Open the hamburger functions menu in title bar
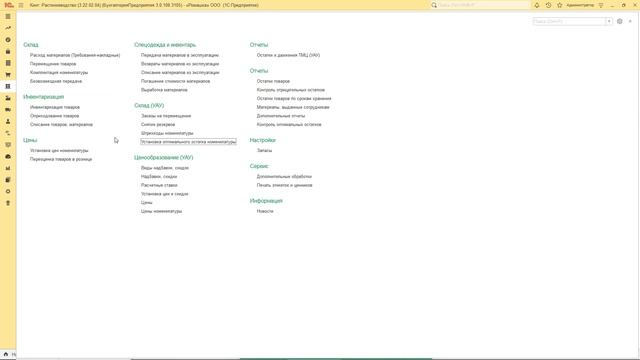This screenshot has height=360, width=640. 21,5
